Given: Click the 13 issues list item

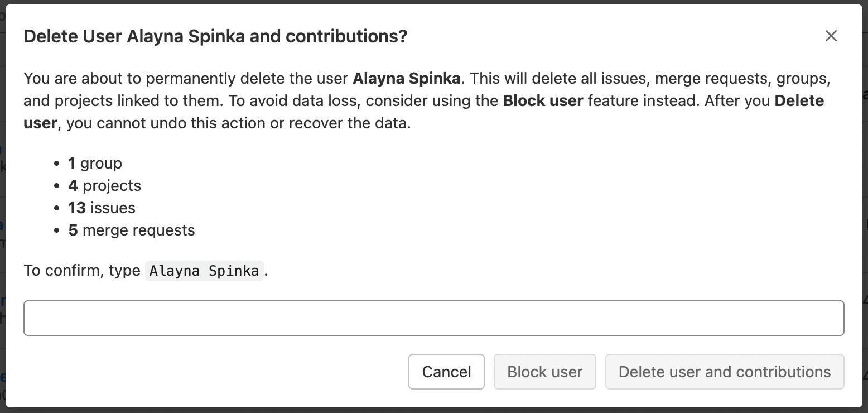Looking at the screenshot, I should 101,208.
